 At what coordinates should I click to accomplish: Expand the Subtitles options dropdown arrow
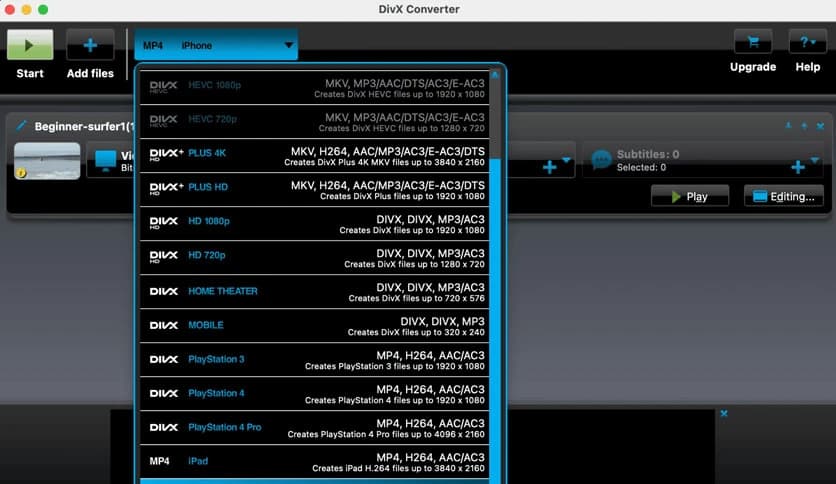[816, 160]
